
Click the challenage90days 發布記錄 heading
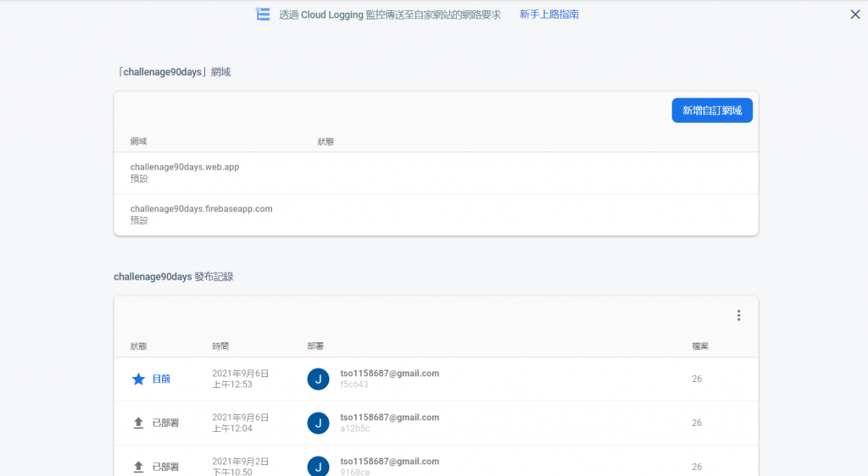pyautogui.click(x=173, y=276)
